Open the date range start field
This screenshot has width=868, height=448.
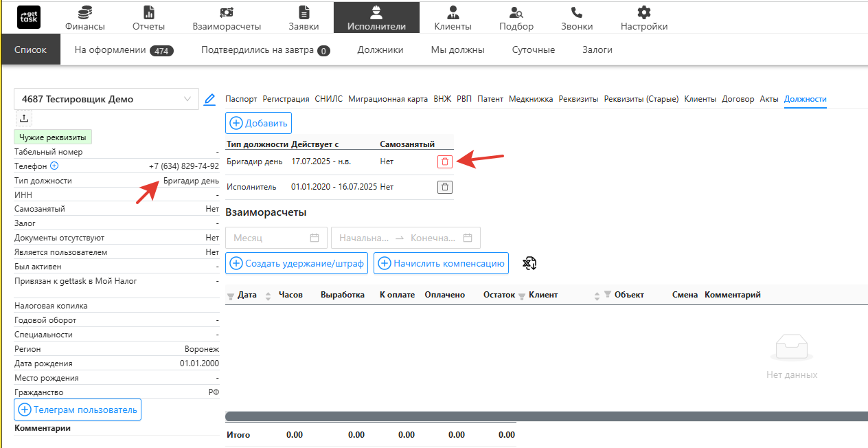[364, 238]
